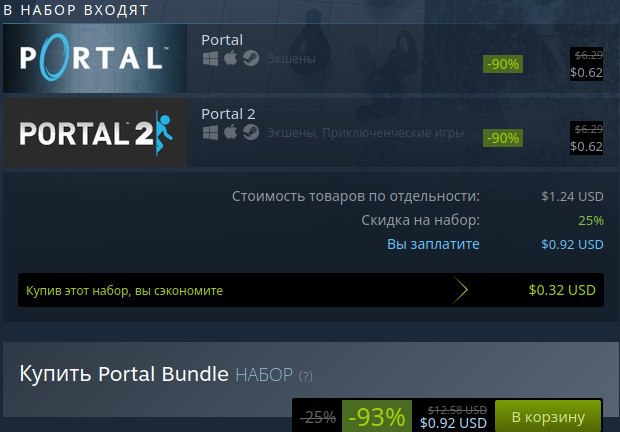The width and height of the screenshot is (620, 432).
Task: Click the $0.62 price of Portal 2
Action: tap(586, 147)
